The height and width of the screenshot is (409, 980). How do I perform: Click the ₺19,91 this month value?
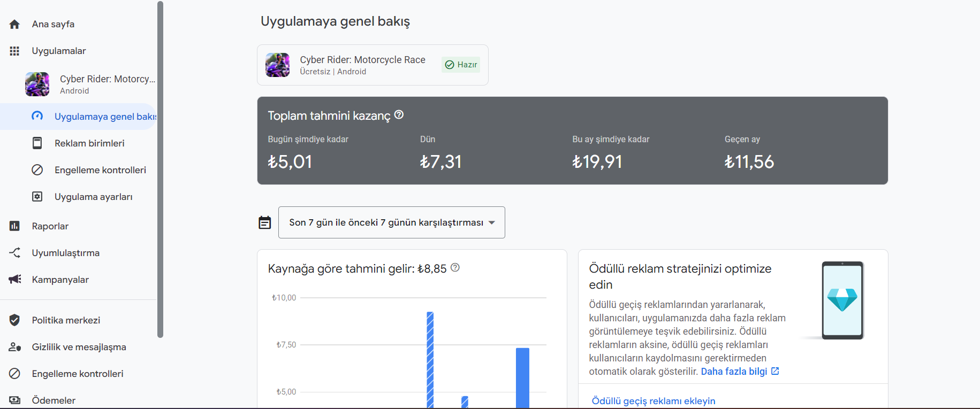click(x=597, y=161)
